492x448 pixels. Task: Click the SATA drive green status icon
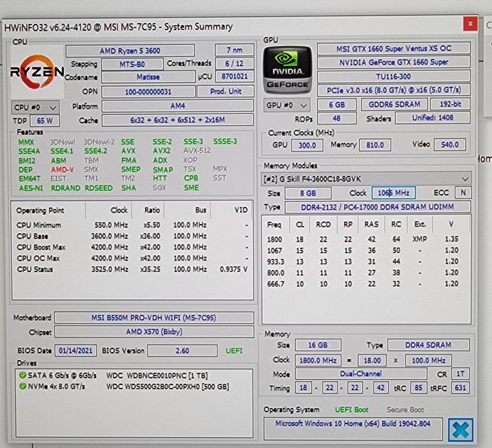(x=22, y=375)
